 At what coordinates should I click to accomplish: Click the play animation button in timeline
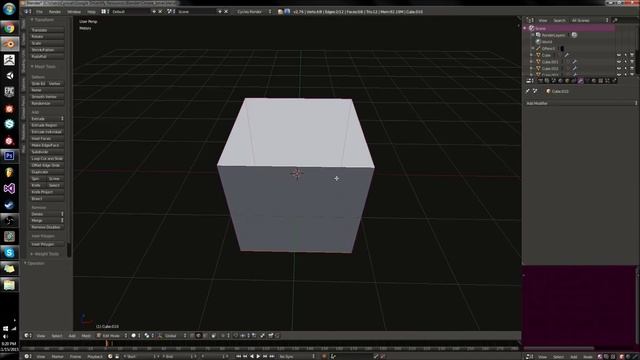pos(258,356)
